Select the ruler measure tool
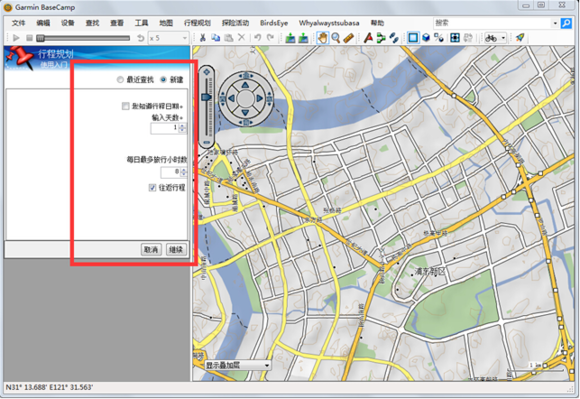The height and width of the screenshot is (399, 580). tap(348, 38)
